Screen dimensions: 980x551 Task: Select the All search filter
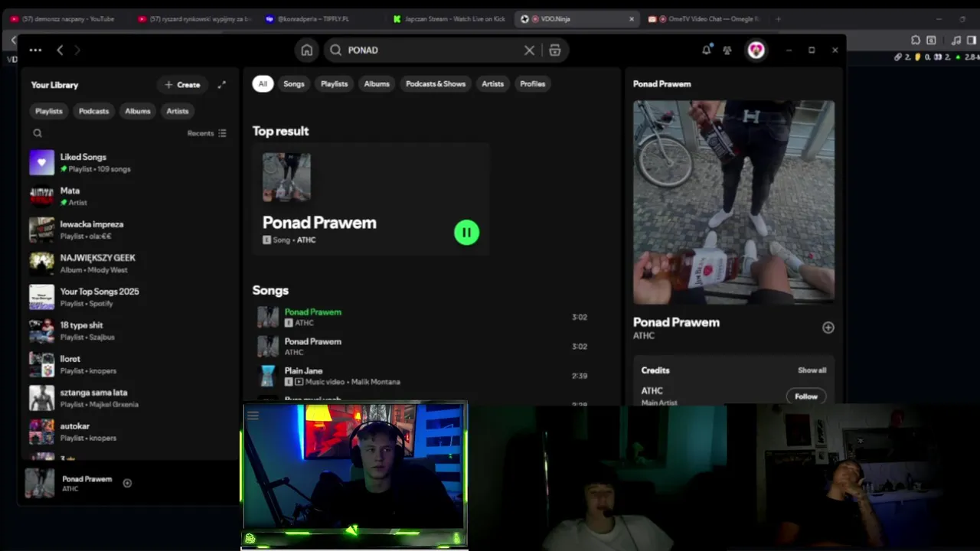coord(263,84)
